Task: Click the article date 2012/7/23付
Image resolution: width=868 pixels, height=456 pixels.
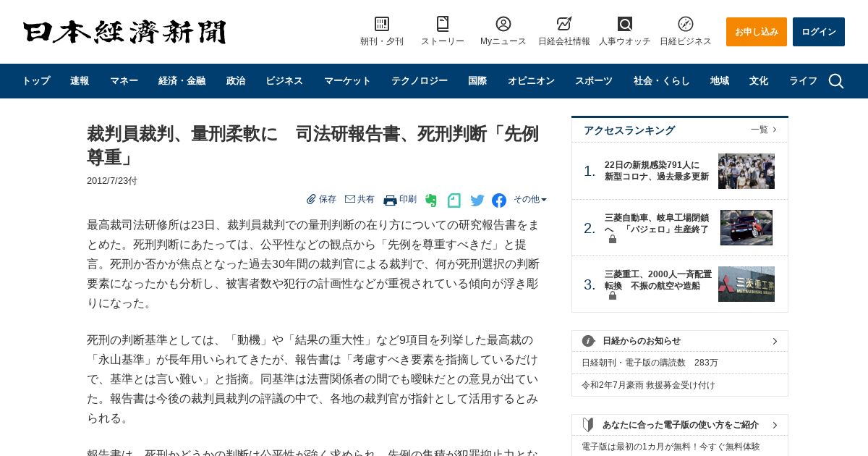Action: point(112,181)
